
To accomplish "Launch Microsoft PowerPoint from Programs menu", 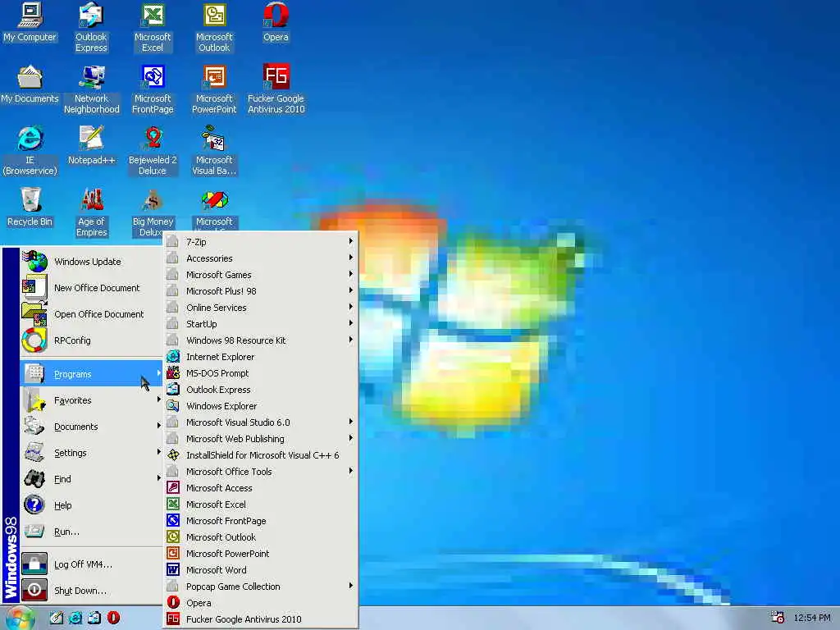I will pyautogui.click(x=260, y=554).
